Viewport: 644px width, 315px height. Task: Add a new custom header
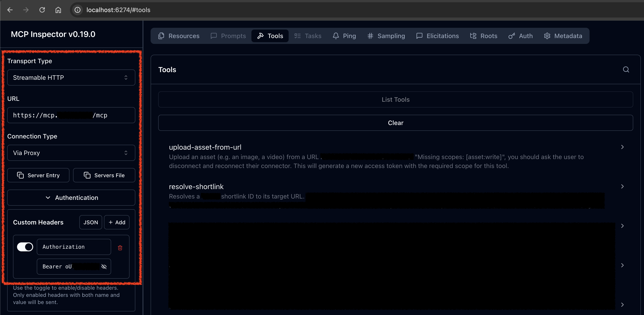117,222
